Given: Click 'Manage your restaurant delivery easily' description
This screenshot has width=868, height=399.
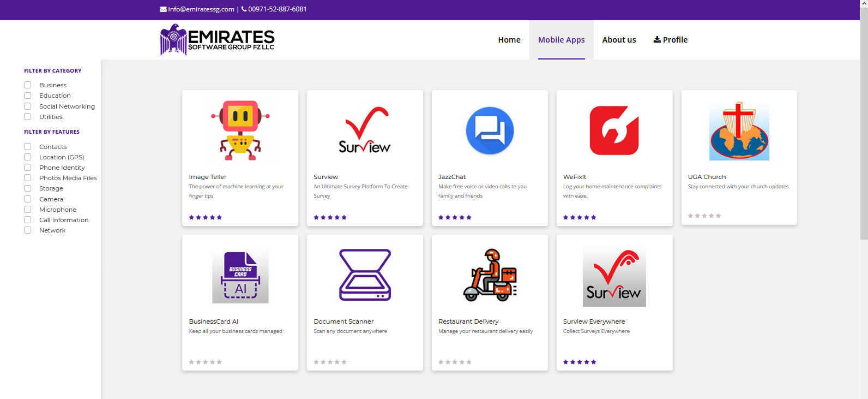Looking at the screenshot, I should [486, 331].
